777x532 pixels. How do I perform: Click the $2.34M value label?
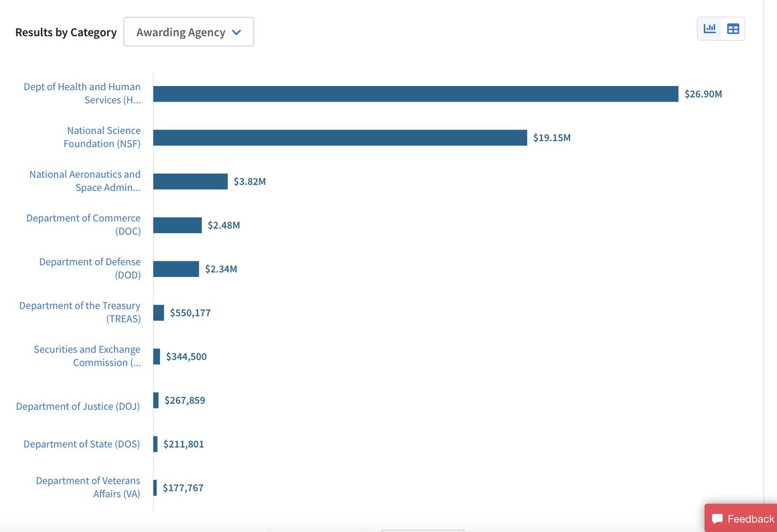[221, 269]
